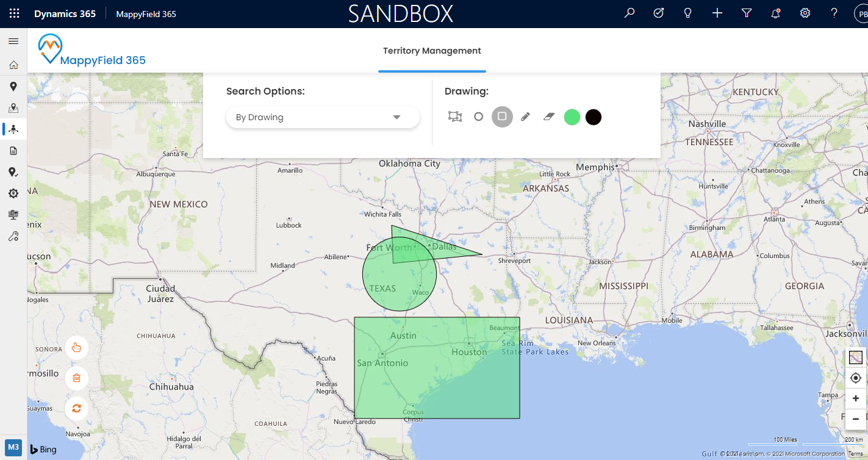The width and height of the screenshot is (868, 460).
Task: Select the eraser tool in Drawing
Action: [548, 117]
